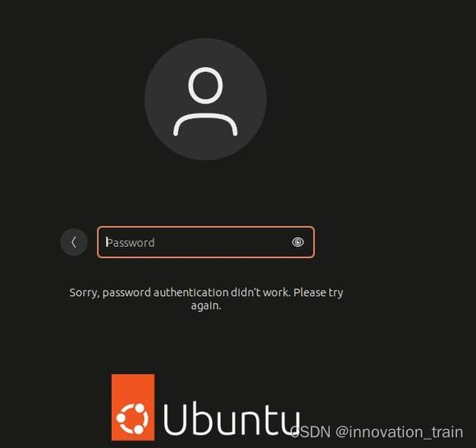Click the white Ubuntu wordmark text
476x448 pixels.
pos(232,420)
